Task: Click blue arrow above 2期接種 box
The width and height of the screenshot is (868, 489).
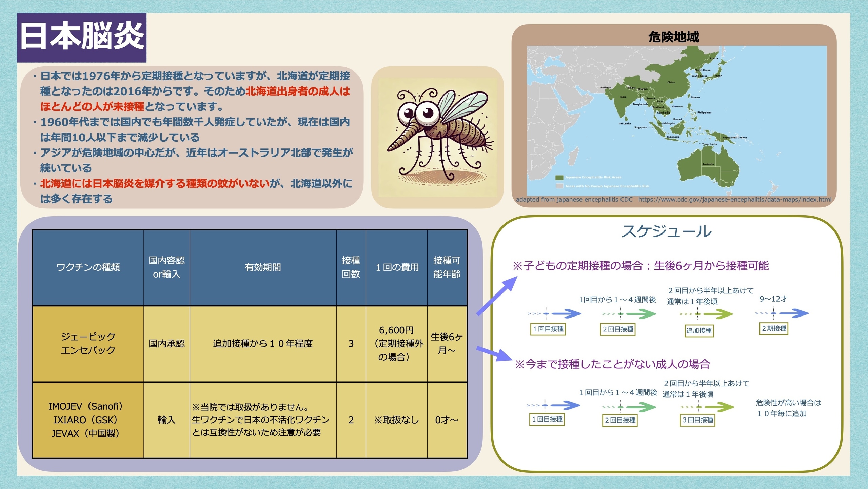Action: pyautogui.click(x=793, y=313)
